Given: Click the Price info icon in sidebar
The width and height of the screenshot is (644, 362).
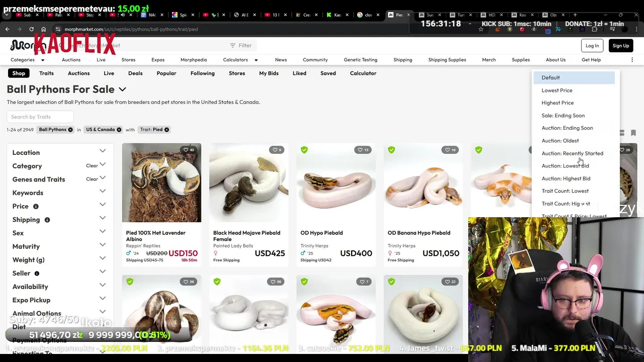Looking at the screenshot, I should pos(36,206).
